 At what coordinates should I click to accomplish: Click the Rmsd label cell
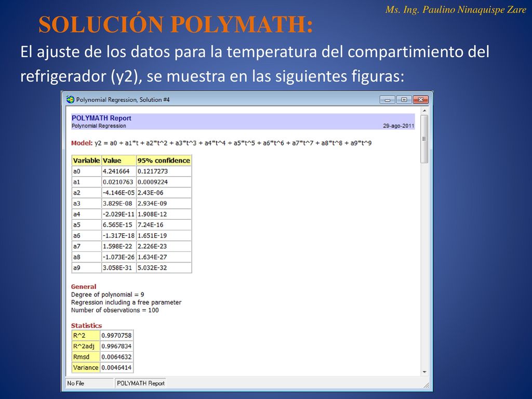(x=86, y=357)
